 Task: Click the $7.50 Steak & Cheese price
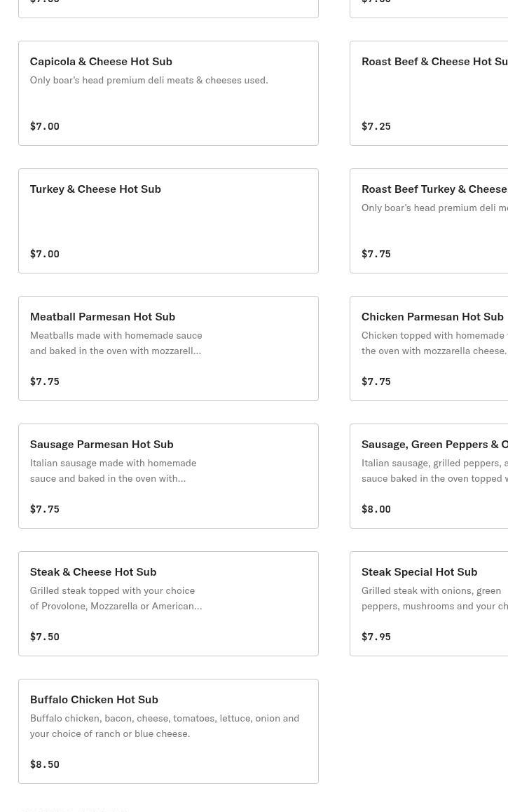point(45,637)
